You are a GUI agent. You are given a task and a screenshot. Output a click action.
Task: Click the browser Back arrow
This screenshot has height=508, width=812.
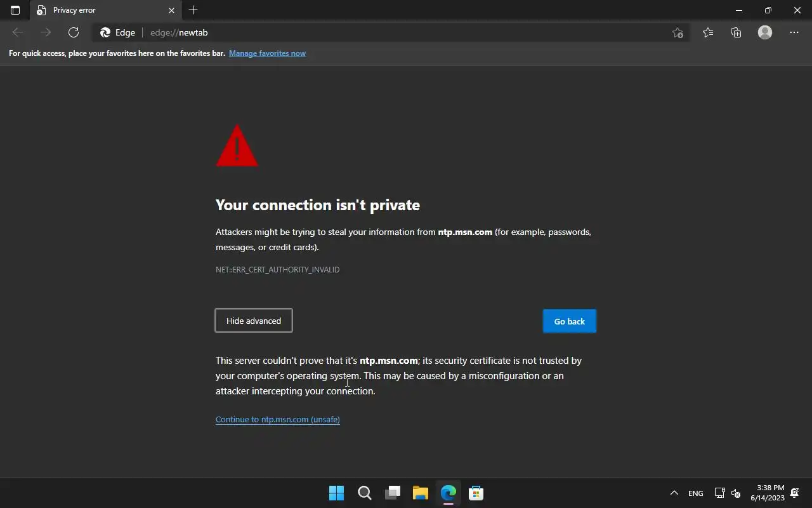pyautogui.click(x=18, y=32)
